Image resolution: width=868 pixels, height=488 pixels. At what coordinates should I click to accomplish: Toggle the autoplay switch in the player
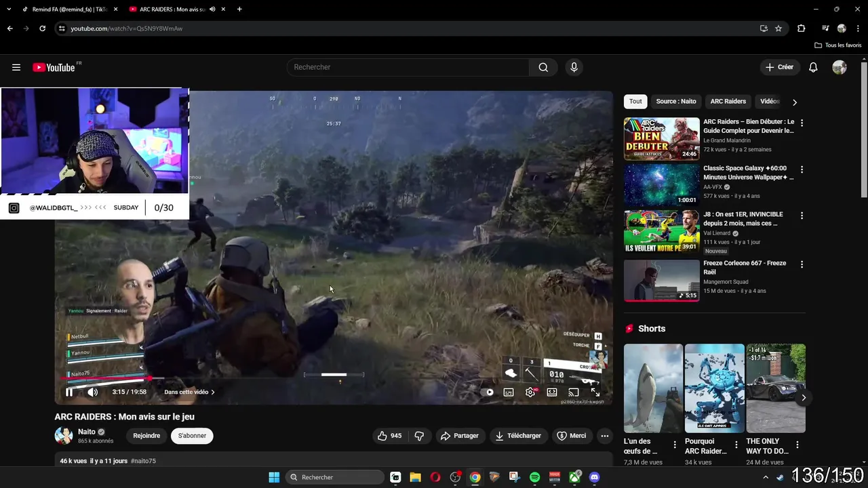click(x=487, y=392)
